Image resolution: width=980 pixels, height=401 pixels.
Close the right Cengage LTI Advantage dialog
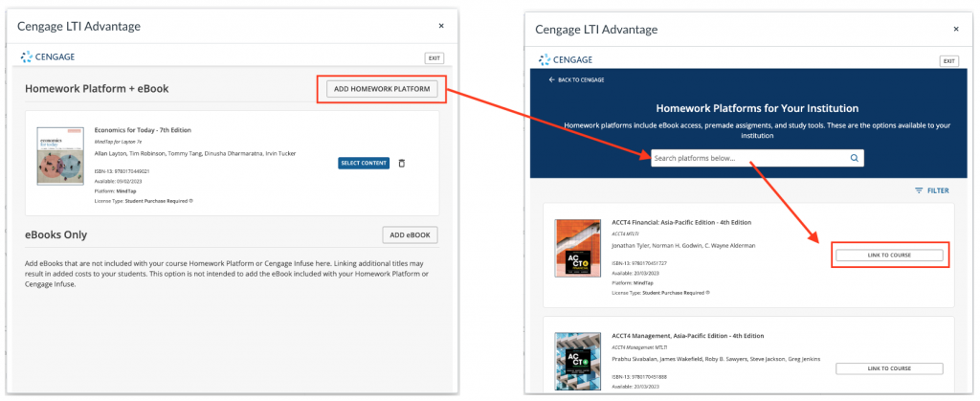coord(956,30)
